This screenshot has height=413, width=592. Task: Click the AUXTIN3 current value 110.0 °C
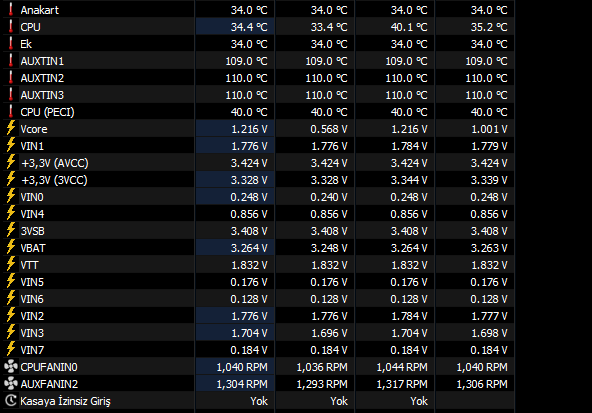(x=247, y=95)
